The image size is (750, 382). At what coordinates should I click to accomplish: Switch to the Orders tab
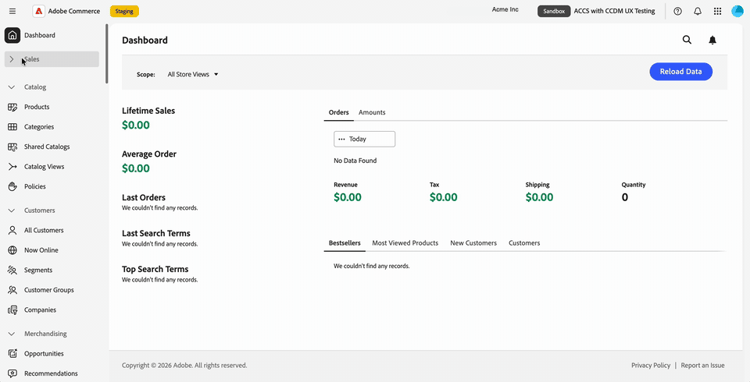click(x=339, y=112)
